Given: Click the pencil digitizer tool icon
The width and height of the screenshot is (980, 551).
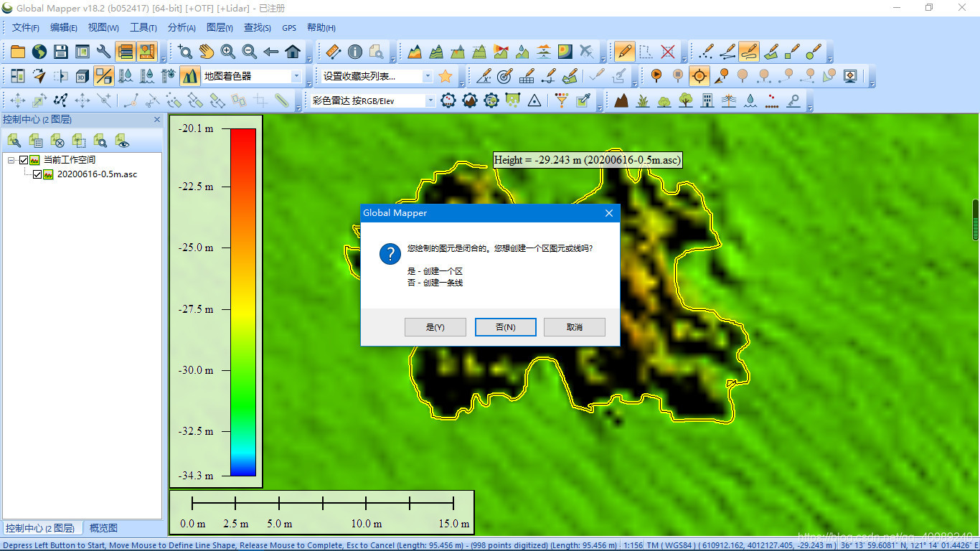Looking at the screenshot, I should point(625,52).
